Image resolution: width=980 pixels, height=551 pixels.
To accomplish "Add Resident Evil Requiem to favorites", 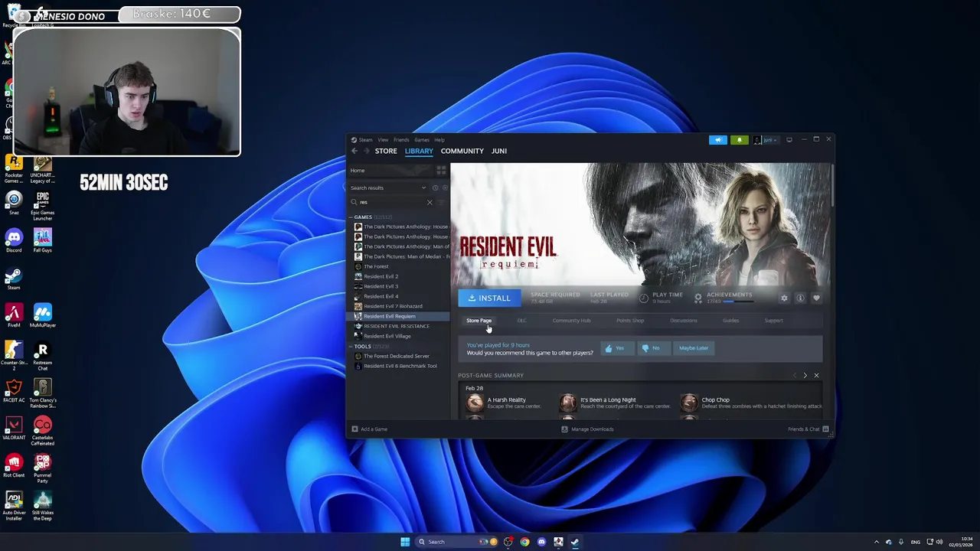I will click(816, 298).
